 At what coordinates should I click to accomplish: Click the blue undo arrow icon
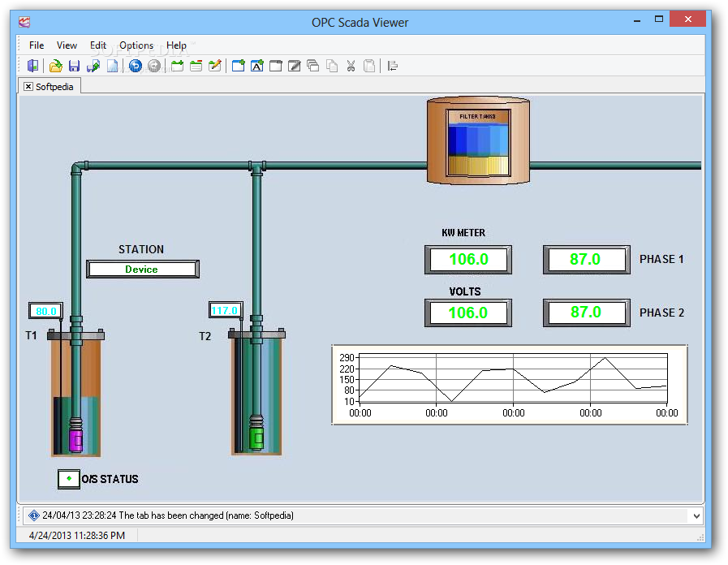point(135,66)
